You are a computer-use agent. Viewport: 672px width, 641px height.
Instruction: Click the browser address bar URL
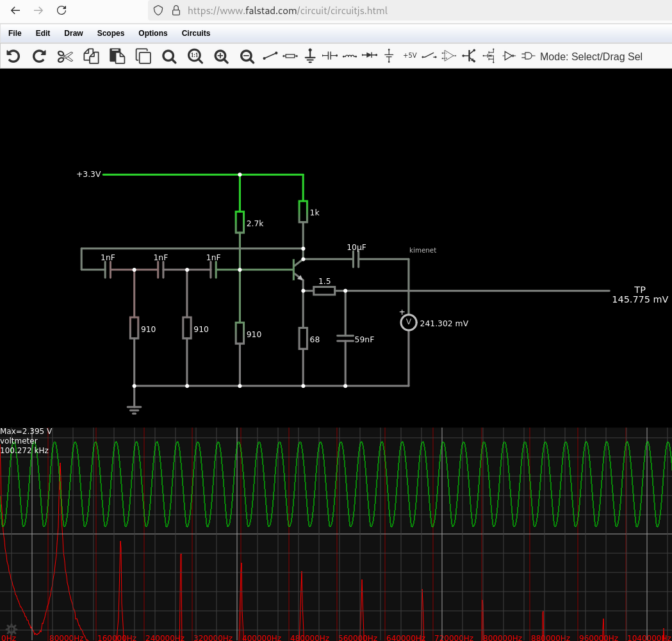287,11
